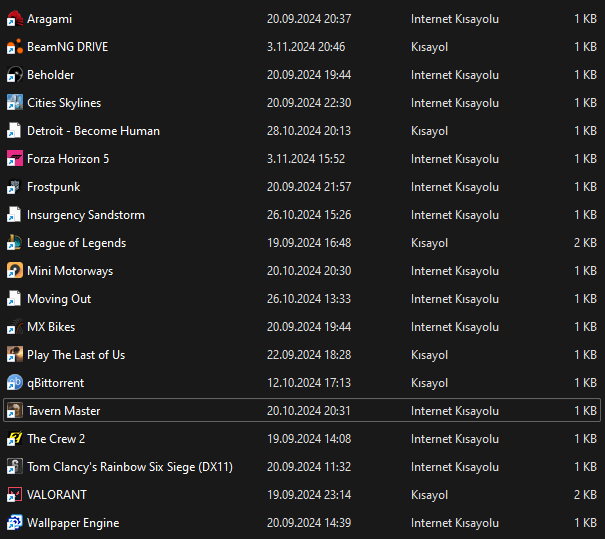This screenshot has width=605, height=539.
Task: Click the '2 KB' size in the VALORANT row
Action: coord(585,495)
